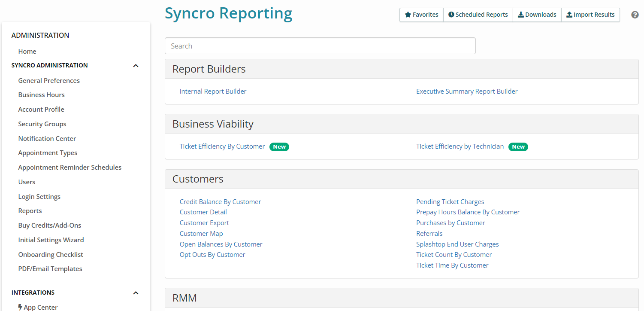
Task: Go to Home in the sidebar
Action: coord(27,51)
